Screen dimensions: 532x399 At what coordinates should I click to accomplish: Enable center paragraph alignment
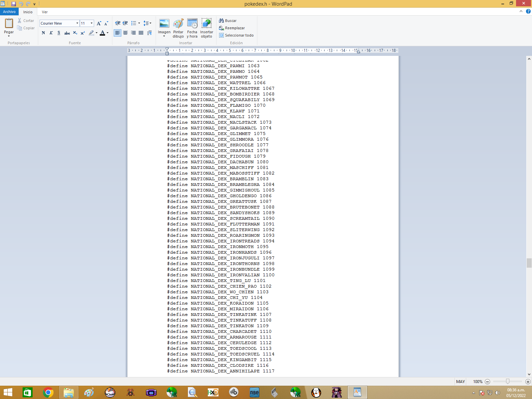click(x=125, y=33)
